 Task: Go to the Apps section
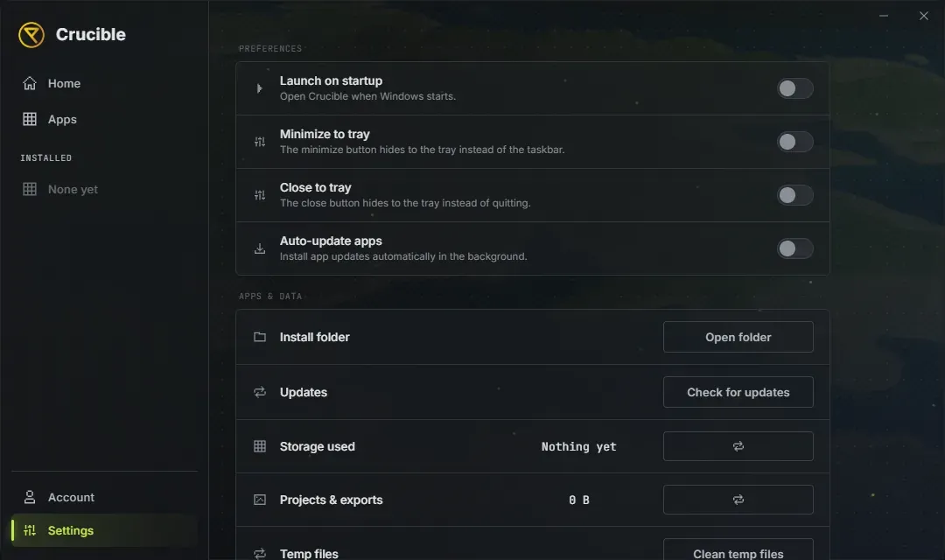[104, 119]
